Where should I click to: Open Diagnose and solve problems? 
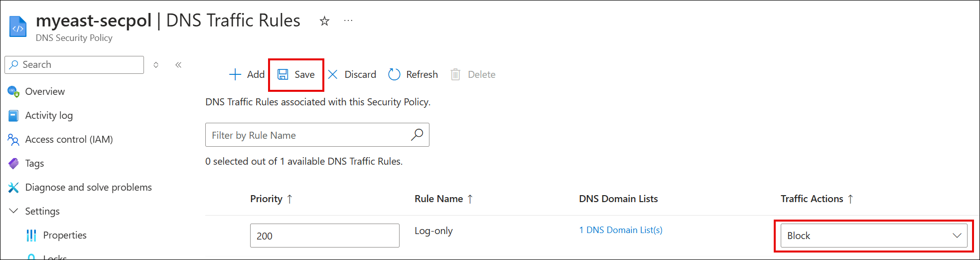point(88,187)
